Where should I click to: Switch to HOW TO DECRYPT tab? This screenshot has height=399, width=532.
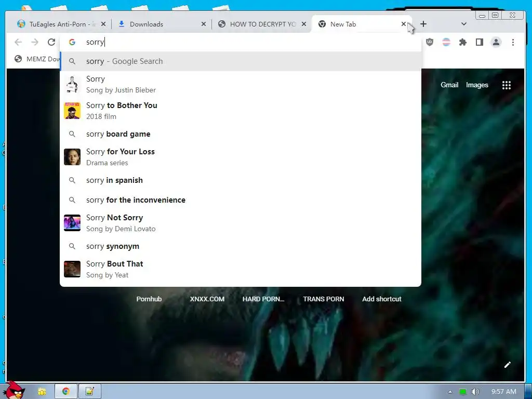(x=262, y=24)
